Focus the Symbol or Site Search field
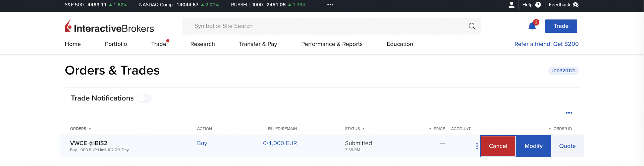Image resolution: width=644 pixels, height=166 pixels. click(x=322, y=26)
